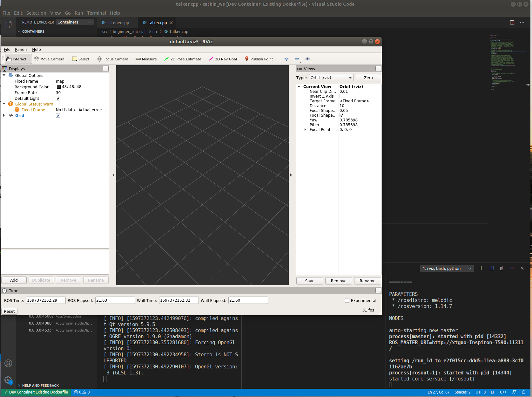Toggle the Grid display checkbox
The width and height of the screenshot is (532, 397).
click(x=58, y=115)
